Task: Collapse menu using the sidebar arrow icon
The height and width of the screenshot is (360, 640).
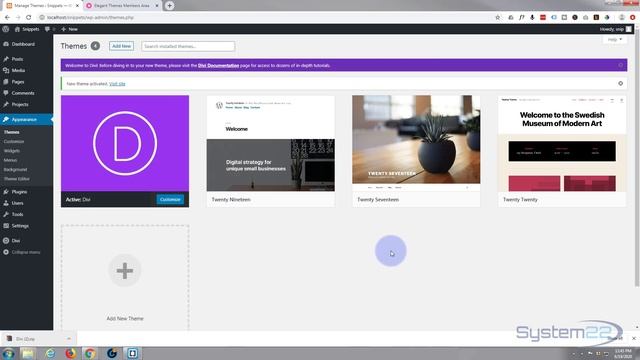Action: pyautogui.click(x=6, y=252)
